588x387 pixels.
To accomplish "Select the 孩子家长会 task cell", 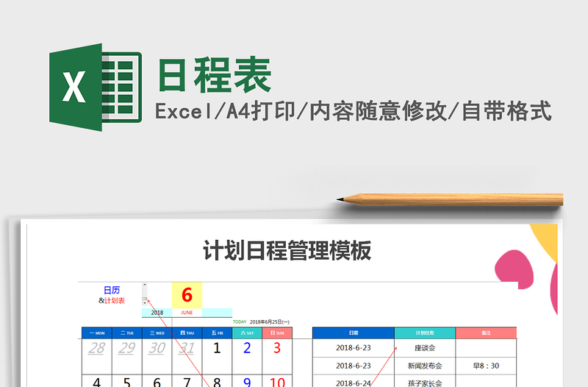I will click(x=425, y=382).
